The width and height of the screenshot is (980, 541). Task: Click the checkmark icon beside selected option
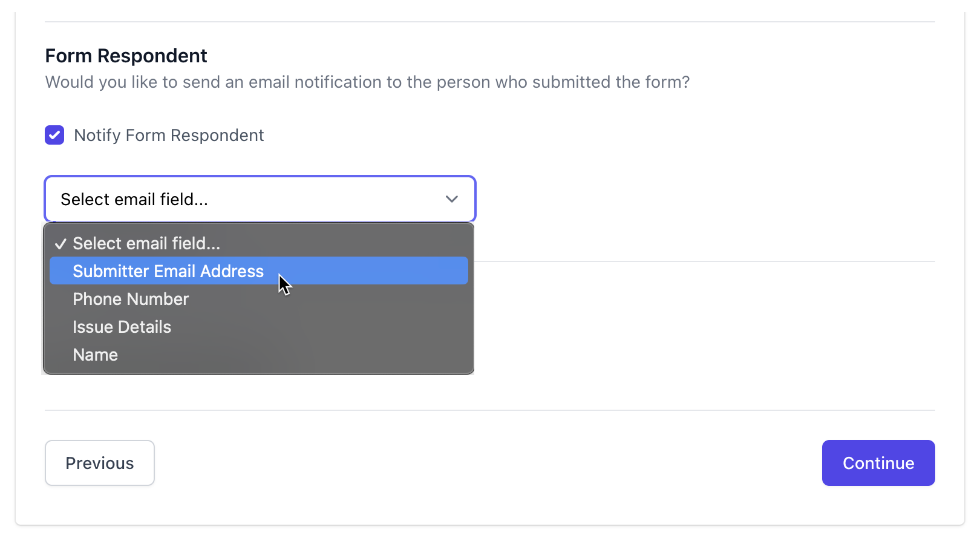pyautogui.click(x=60, y=244)
